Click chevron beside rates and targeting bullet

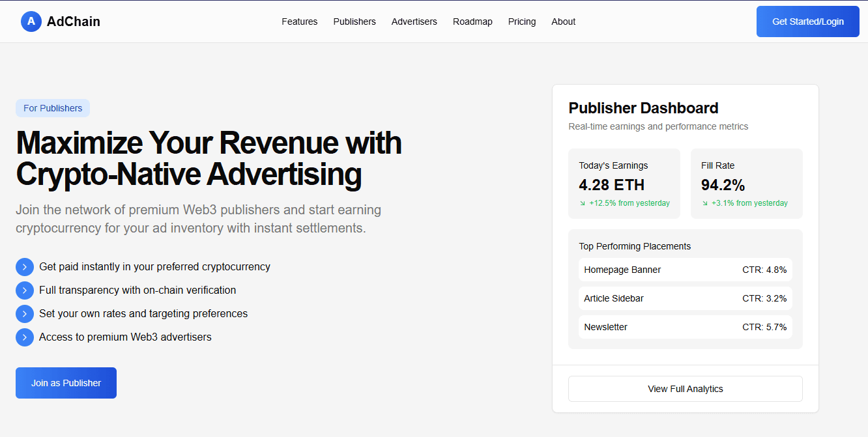(x=24, y=314)
